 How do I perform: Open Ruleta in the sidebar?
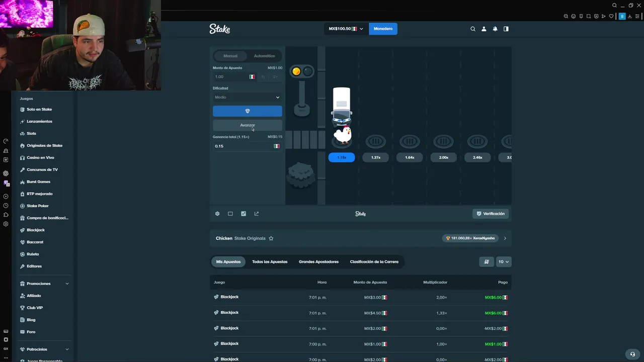(x=33, y=254)
